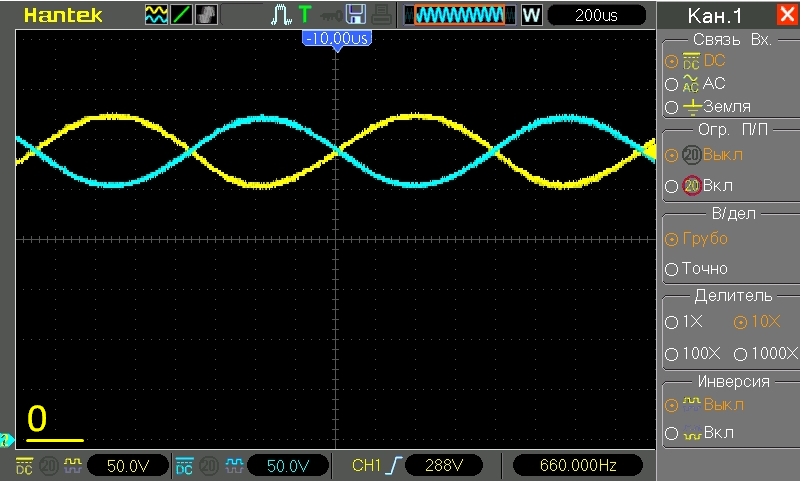The image size is (801, 482).
Task: Click the yellow trigger level marker at right edge
Action: coord(651,149)
